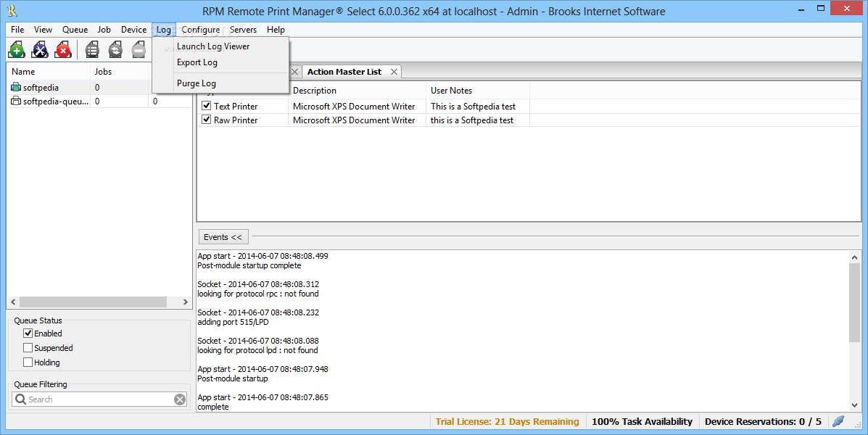The height and width of the screenshot is (435, 868).
Task: Open the Configure menu
Action: (x=200, y=30)
